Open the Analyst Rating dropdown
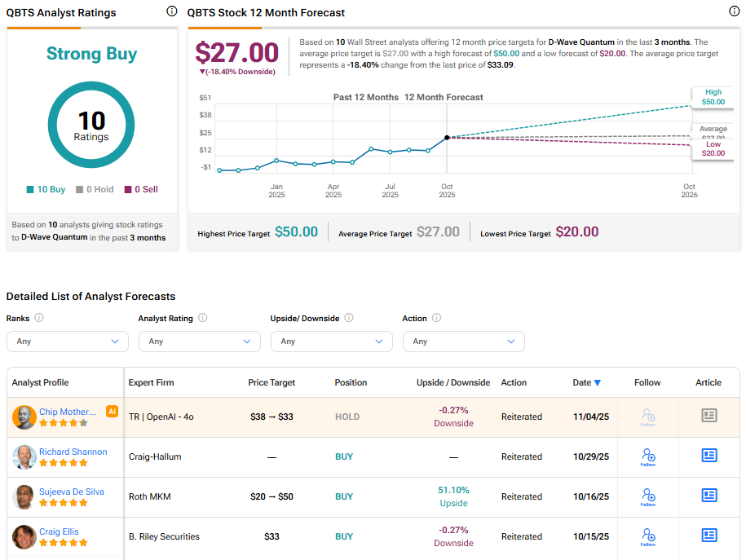Image resolution: width=746 pixels, height=560 pixels. pyautogui.click(x=199, y=342)
